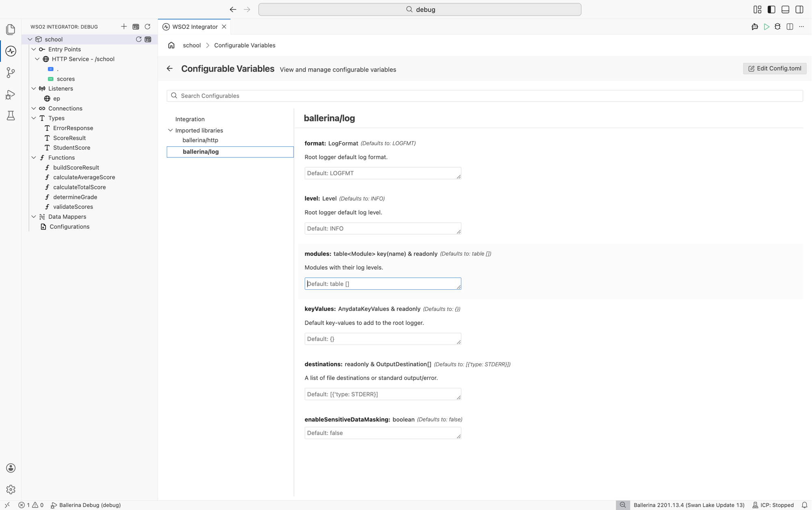Click the overview icon on school row

[x=148, y=39]
